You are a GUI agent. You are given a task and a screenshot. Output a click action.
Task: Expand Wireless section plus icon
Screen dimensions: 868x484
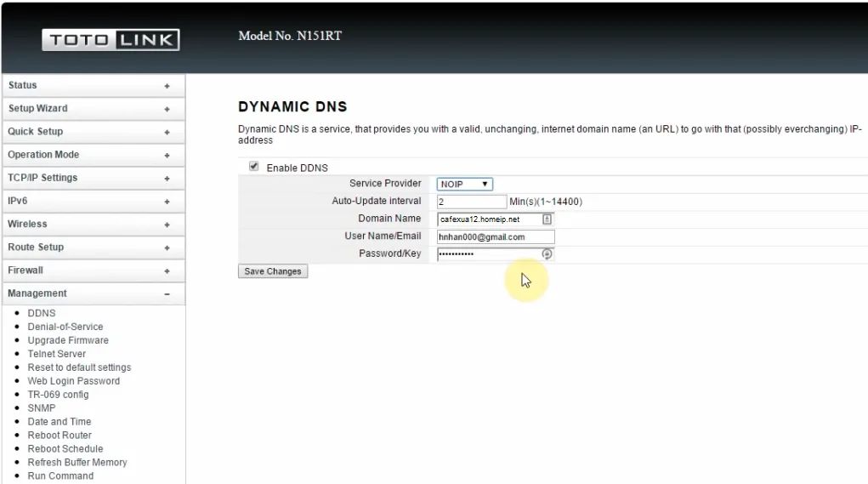click(167, 225)
